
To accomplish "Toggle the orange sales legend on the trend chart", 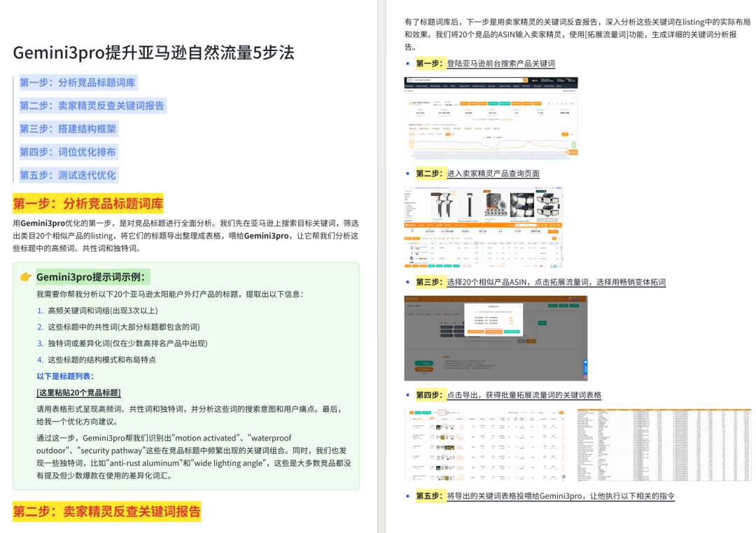I will click(x=485, y=137).
